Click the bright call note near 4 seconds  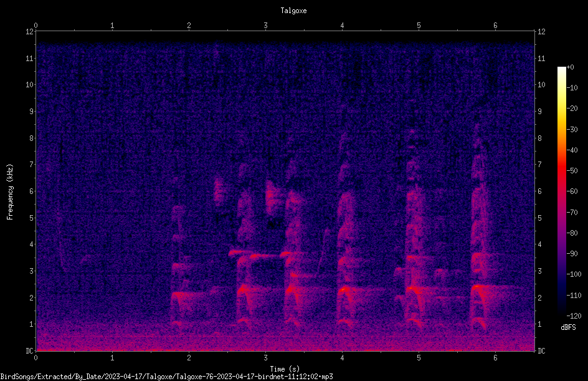(x=343, y=289)
